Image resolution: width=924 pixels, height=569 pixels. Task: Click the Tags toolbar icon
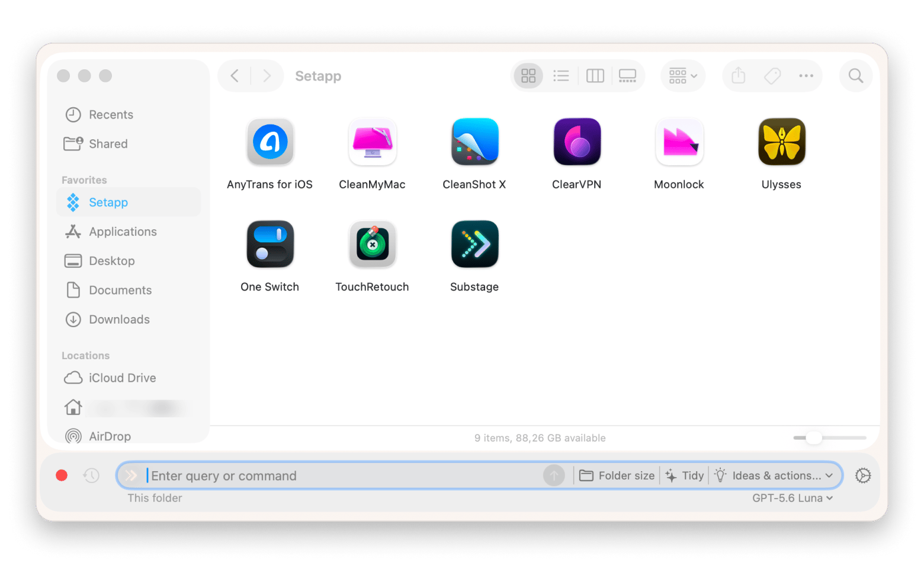click(772, 76)
